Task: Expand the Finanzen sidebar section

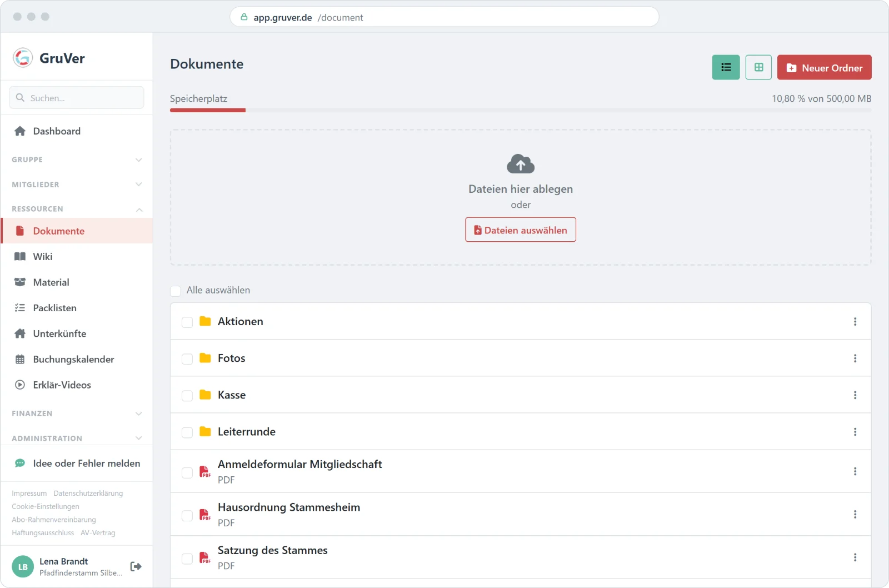Action: (77, 413)
